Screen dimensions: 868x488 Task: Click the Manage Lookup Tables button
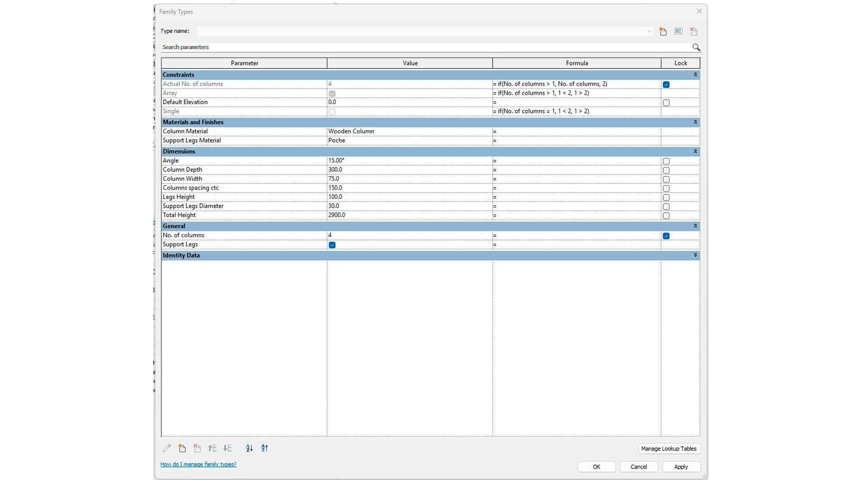(x=669, y=449)
